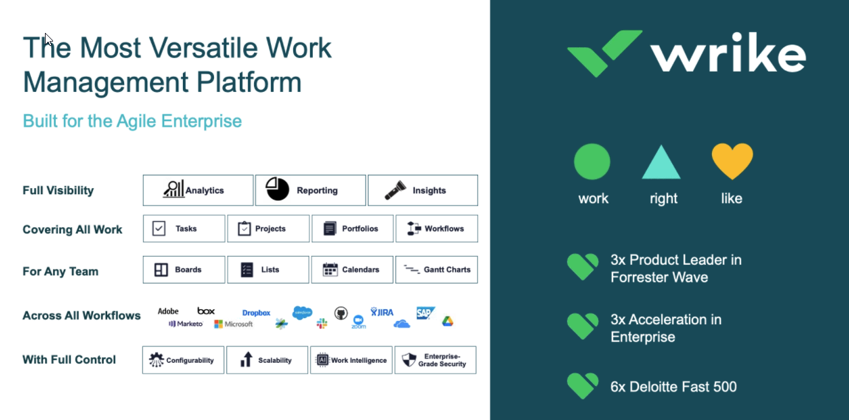Click the slide title "The Most Versatile Work Management Platform"
Image resolution: width=849 pixels, height=420 pixels.
[x=177, y=65]
